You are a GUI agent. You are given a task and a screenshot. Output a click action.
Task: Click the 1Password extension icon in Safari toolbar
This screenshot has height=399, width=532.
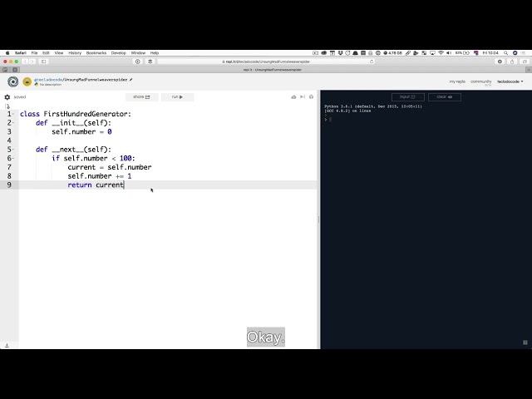(138, 62)
